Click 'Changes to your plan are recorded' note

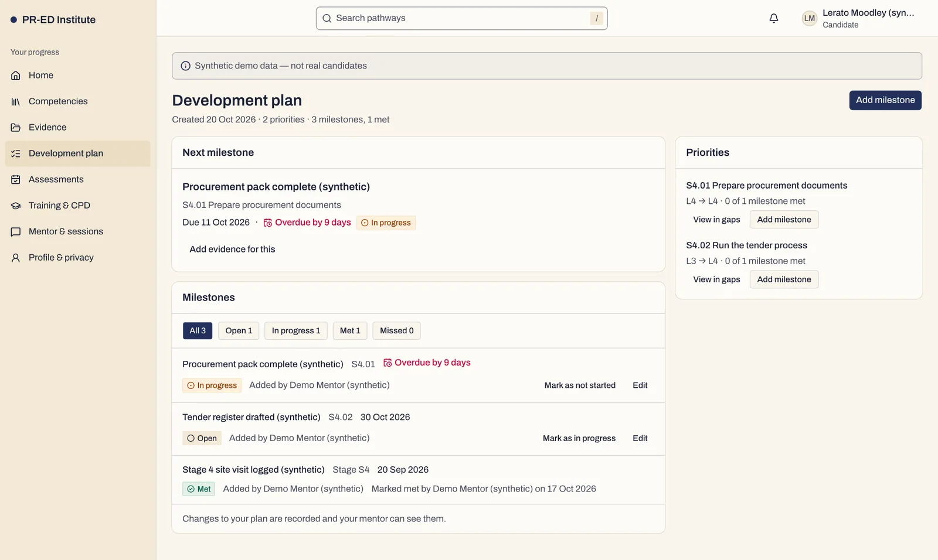point(314,519)
